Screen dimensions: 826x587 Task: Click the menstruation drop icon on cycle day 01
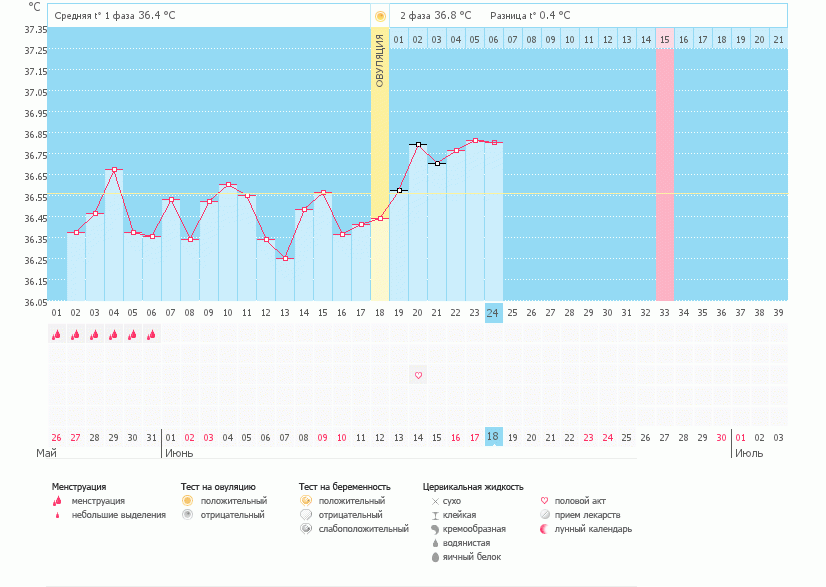57,336
